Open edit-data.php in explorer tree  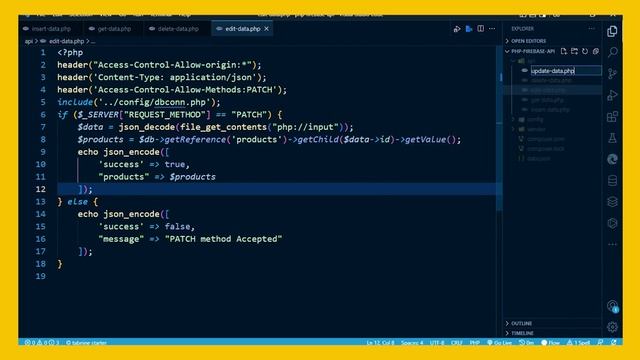click(x=548, y=90)
